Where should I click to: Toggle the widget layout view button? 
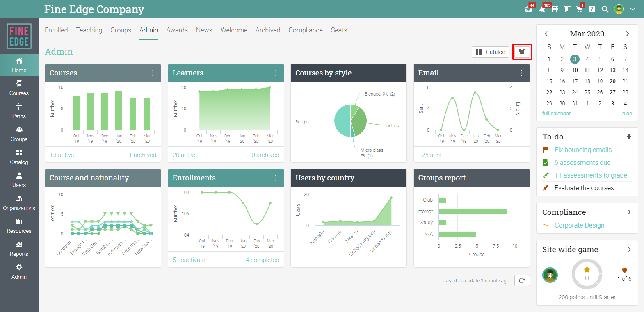pyautogui.click(x=522, y=52)
